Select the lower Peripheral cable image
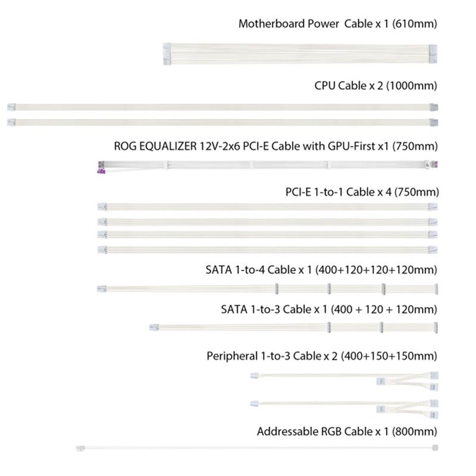This screenshot has height=476, width=476. [345, 409]
